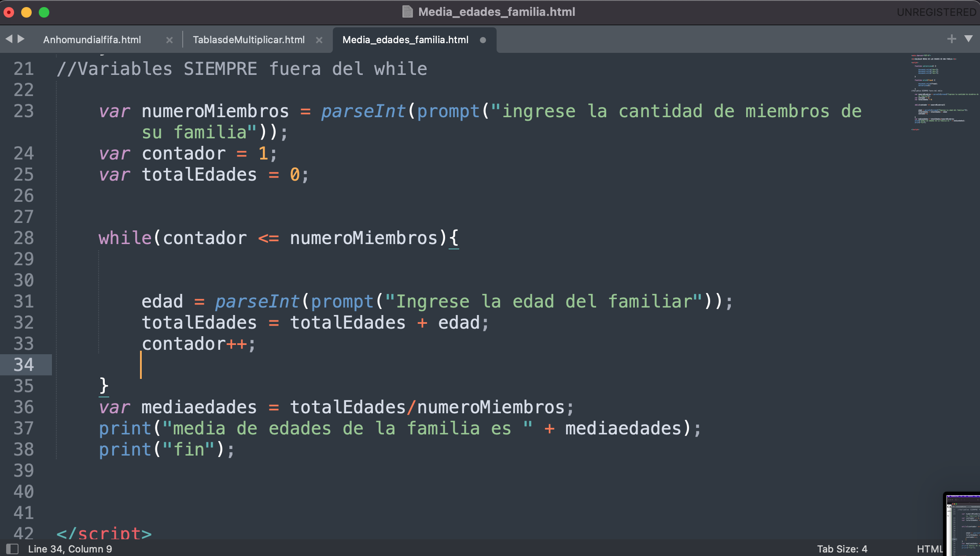Open the Tab Size: 4 menu
This screenshot has height=556, width=980.
coord(842,549)
